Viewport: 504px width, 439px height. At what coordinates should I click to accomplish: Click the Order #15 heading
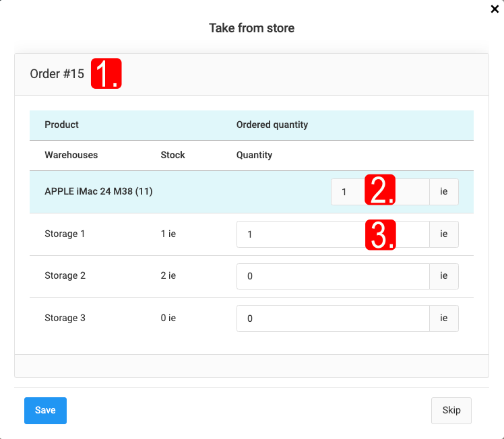pyautogui.click(x=57, y=74)
